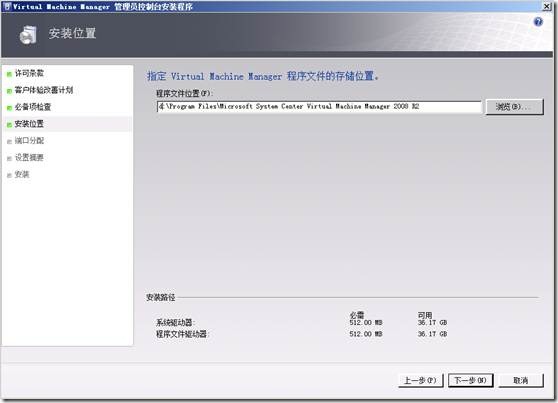
Task: Click the blue storage location instruction heading
Action: [263, 76]
